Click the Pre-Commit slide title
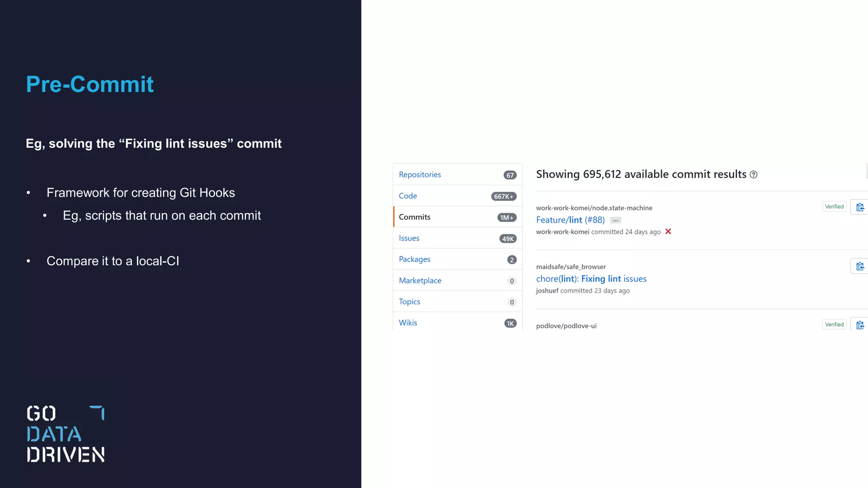 pos(89,84)
